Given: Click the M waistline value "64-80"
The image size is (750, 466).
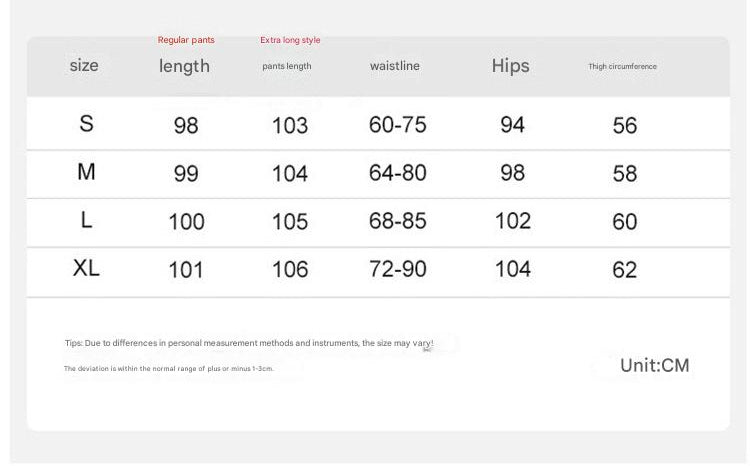Looking at the screenshot, I should 397,173.
